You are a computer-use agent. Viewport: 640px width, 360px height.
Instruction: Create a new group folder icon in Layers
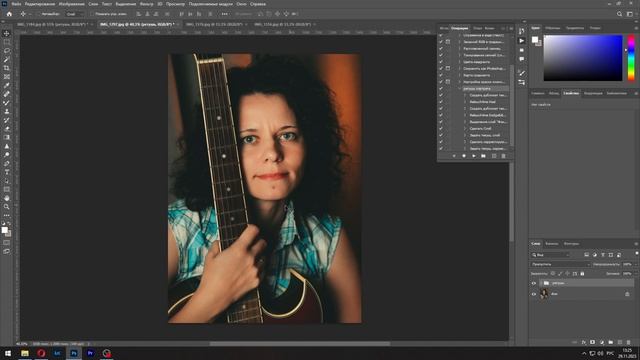pos(611,342)
